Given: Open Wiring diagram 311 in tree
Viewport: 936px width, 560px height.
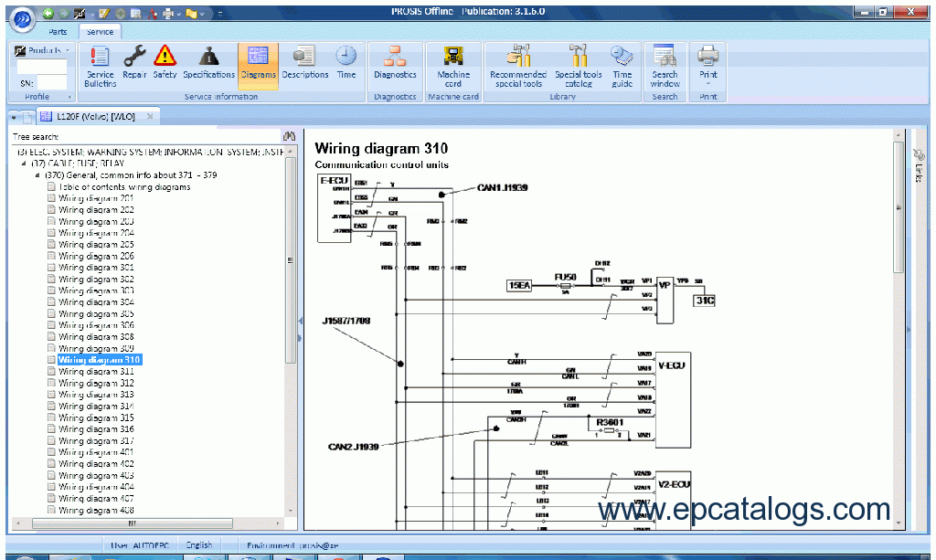Looking at the screenshot, I should pyautogui.click(x=96, y=371).
